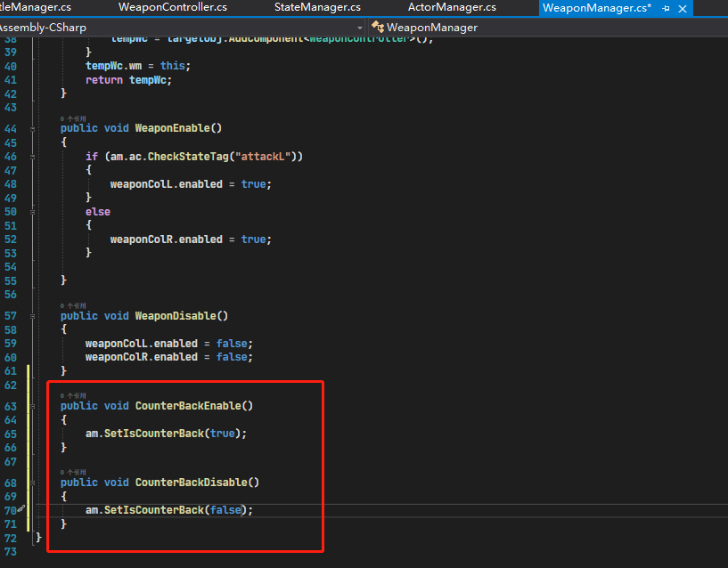This screenshot has height=568, width=728.
Task: Open reference count above WeaponDisable
Action: tap(73, 305)
